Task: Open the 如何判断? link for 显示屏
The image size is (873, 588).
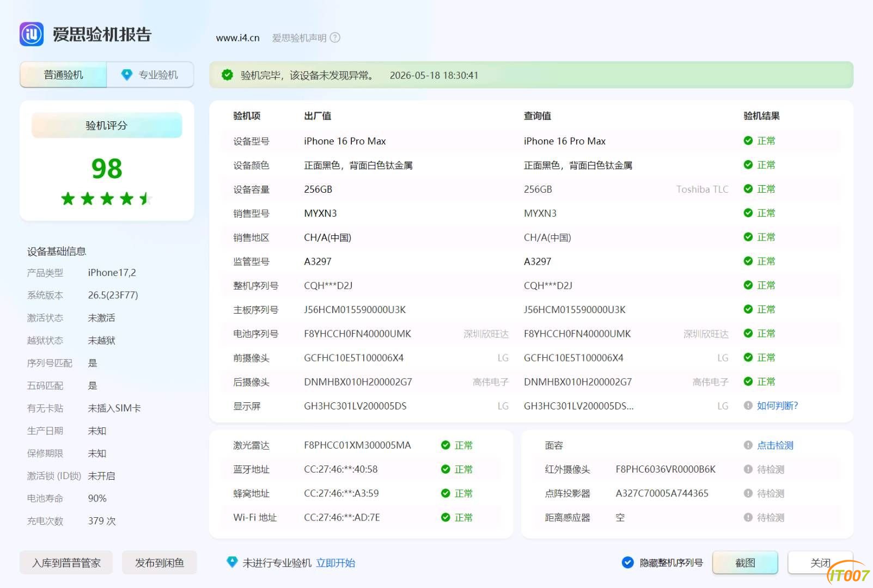Action: tap(777, 406)
